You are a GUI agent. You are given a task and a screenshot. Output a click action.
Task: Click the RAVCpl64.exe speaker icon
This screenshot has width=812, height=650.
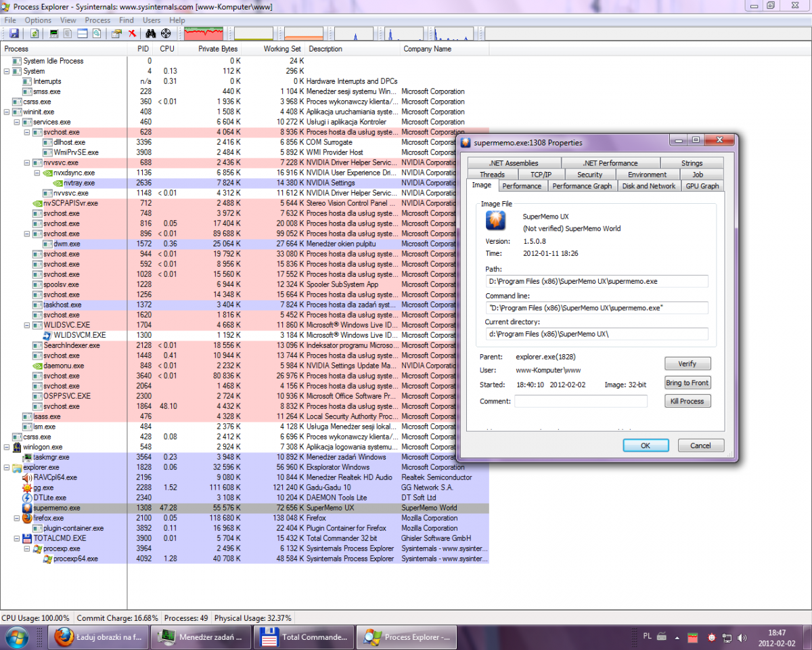tap(27, 477)
